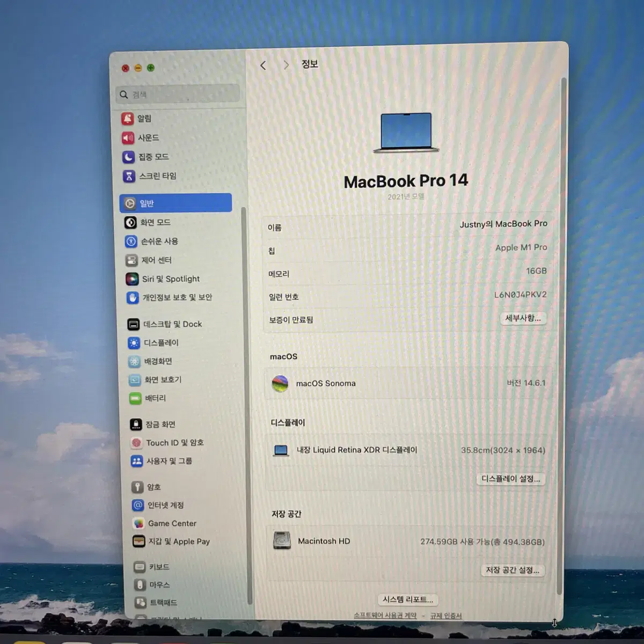Open the 제어 센터 icon
Viewport: 644px width, 644px height.
pyautogui.click(x=131, y=260)
